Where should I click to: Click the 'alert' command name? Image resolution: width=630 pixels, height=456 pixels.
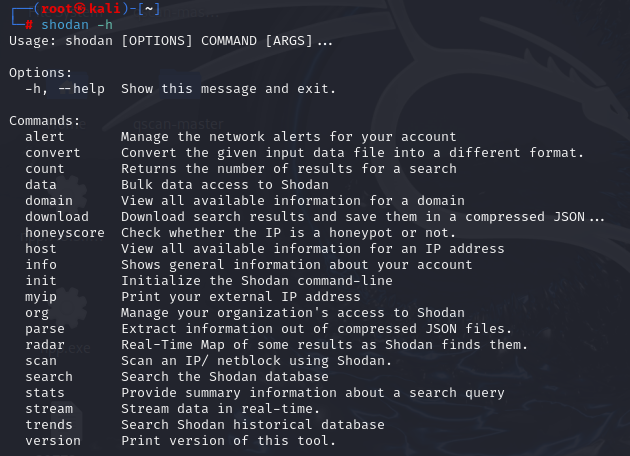(45, 137)
